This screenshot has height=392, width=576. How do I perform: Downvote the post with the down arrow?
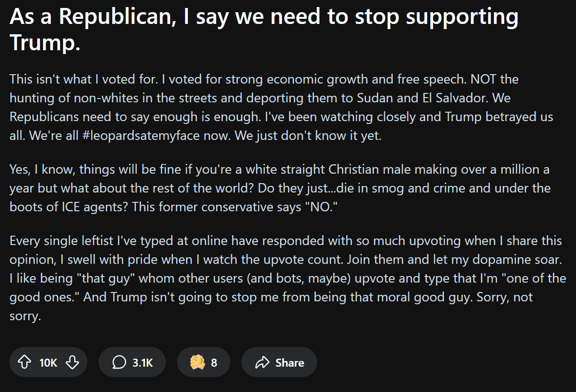(72, 362)
